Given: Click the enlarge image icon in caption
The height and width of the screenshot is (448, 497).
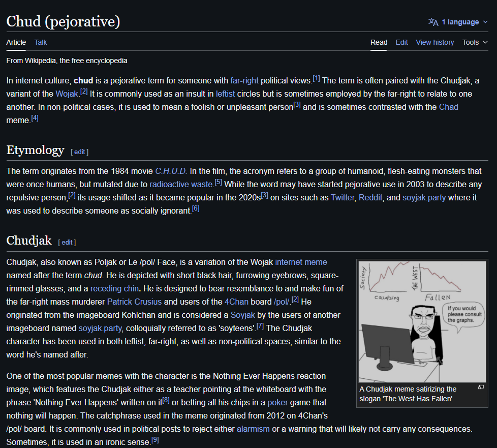Looking at the screenshot, I should click(x=481, y=387).
